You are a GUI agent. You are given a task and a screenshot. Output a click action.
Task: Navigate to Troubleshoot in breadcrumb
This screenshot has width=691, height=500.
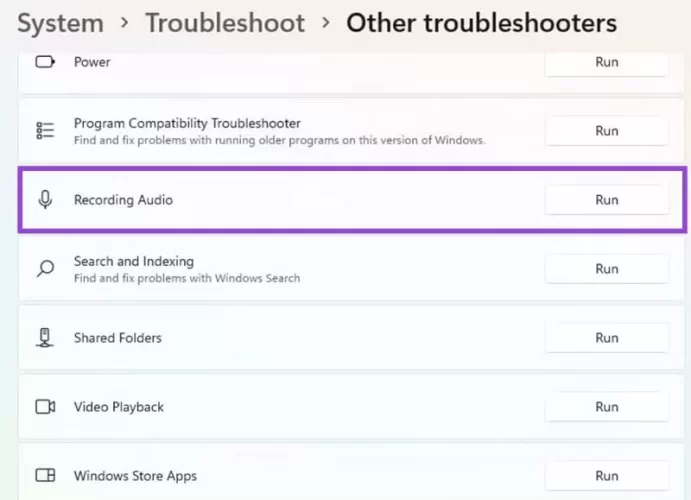[x=225, y=23]
